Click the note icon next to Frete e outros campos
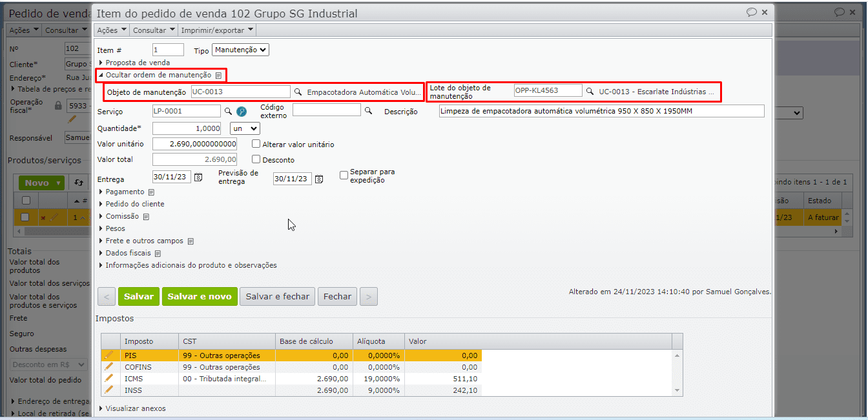The height and width of the screenshot is (420, 868). coord(191,241)
